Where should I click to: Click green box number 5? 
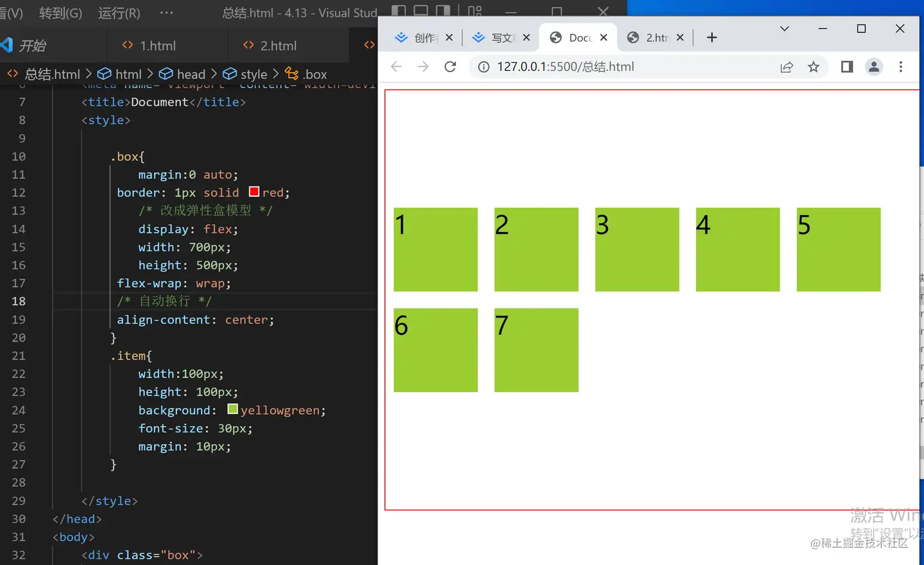838,249
